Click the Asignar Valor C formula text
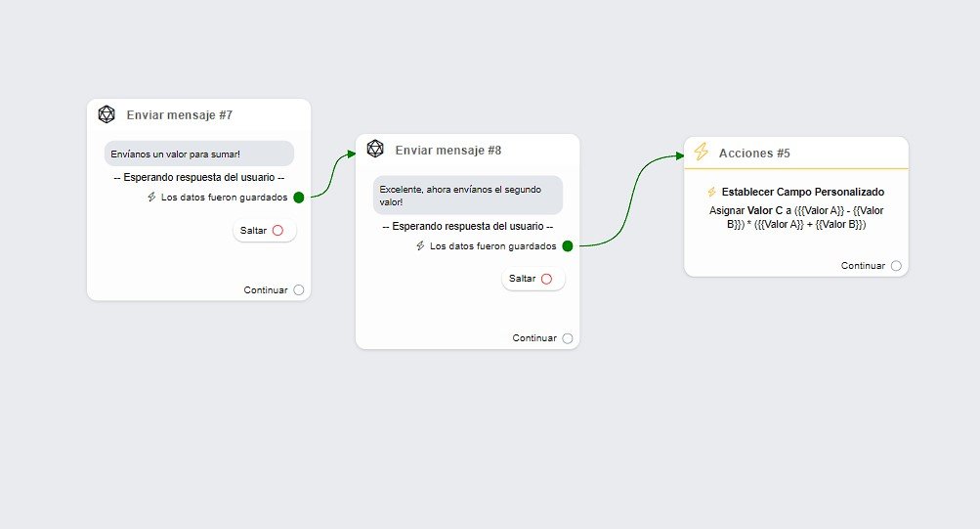Image resolution: width=980 pixels, height=529 pixels. [x=795, y=217]
